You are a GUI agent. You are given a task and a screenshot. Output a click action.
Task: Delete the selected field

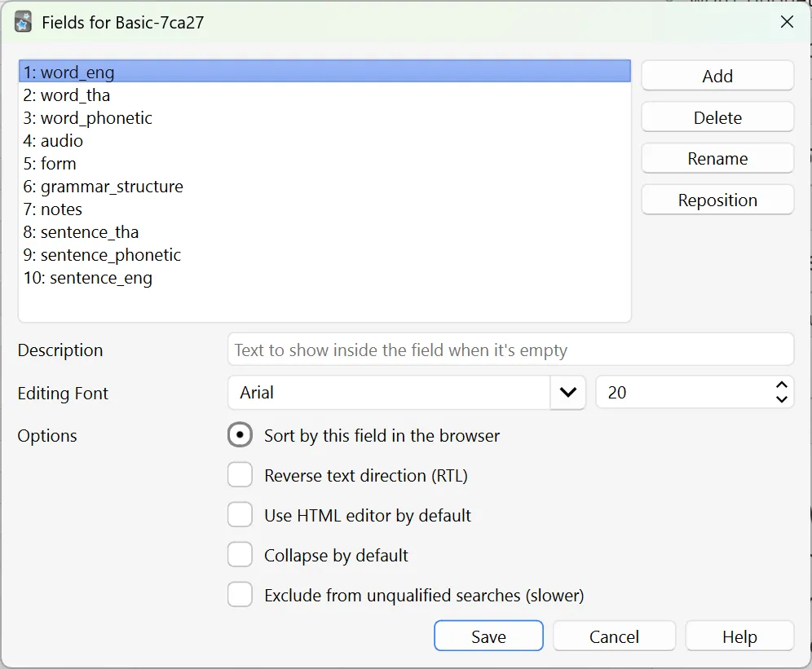pos(717,117)
